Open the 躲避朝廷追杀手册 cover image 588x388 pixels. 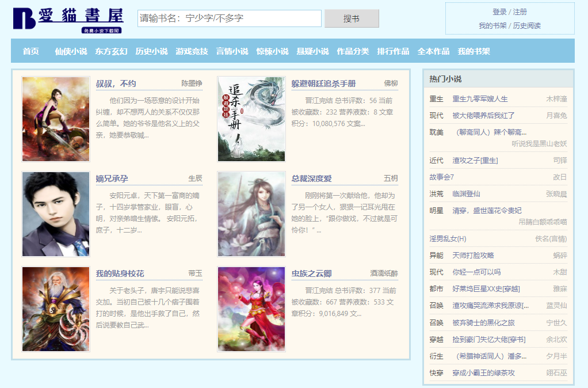(251, 119)
